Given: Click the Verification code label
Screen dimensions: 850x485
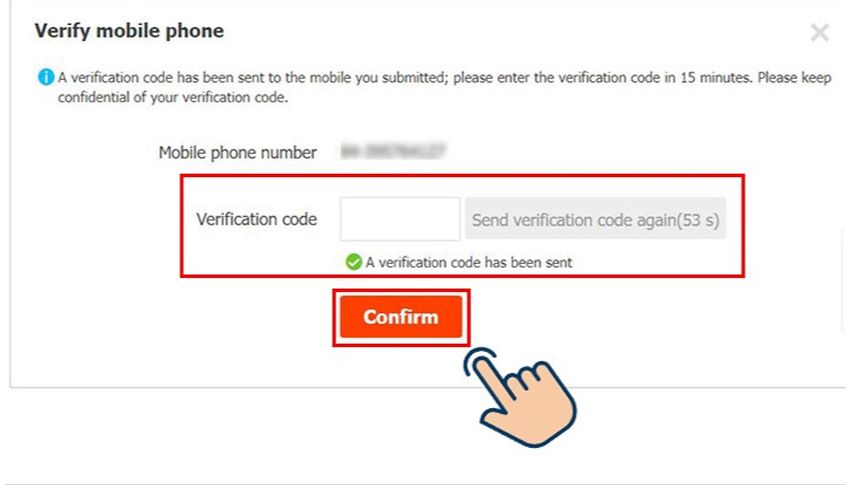Looking at the screenshot, I should (x=256, y=219).
